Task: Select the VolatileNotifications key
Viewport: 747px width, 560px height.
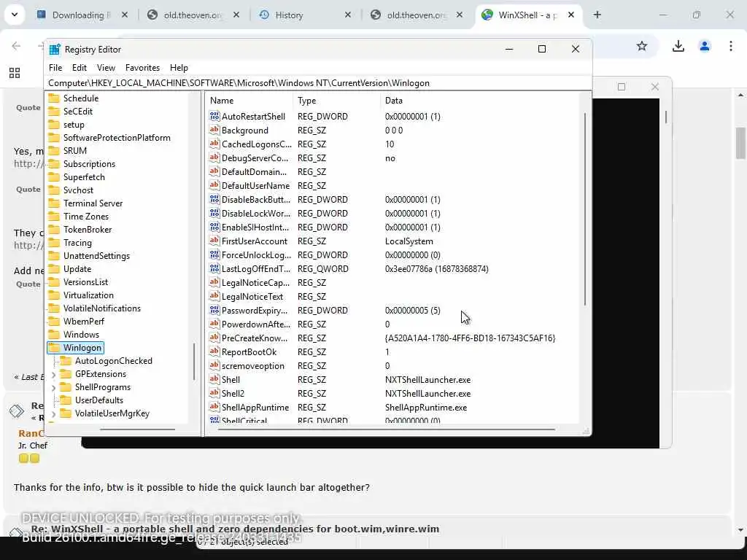Action: pos(102,308)
